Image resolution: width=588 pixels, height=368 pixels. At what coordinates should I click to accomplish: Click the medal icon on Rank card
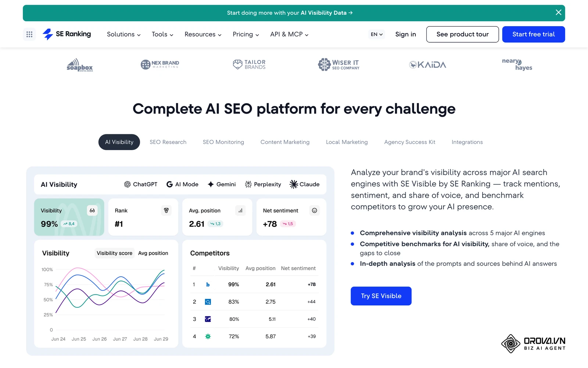[166, 210]
